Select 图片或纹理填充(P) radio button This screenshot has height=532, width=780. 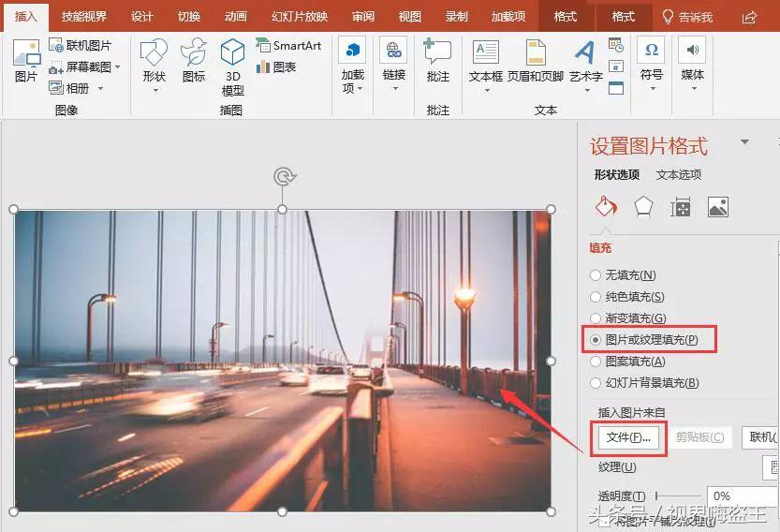point(595,340)
